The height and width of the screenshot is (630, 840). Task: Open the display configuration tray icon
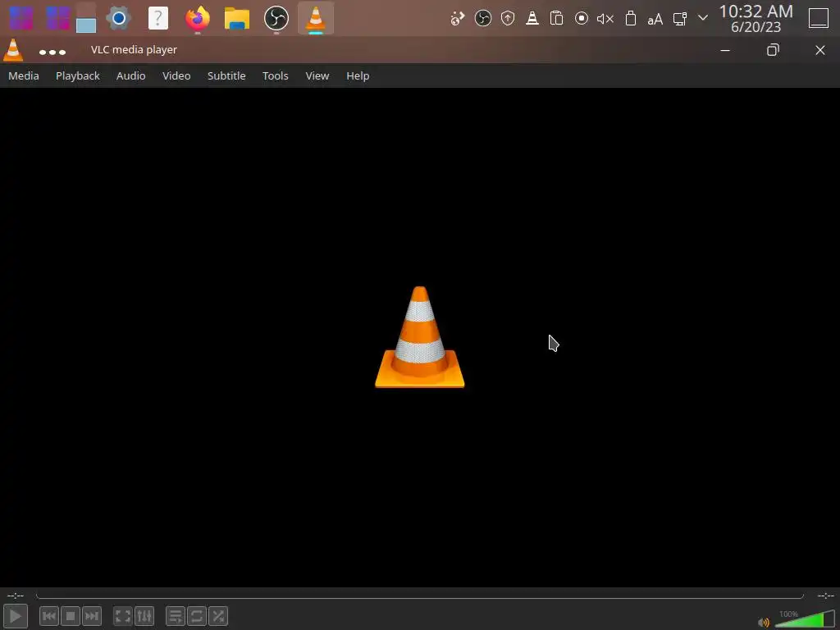(680, 19)
